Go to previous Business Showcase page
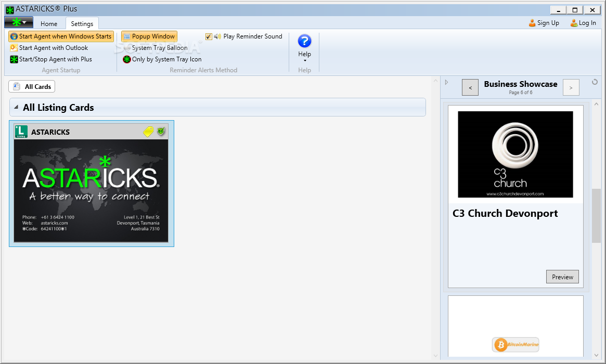The height and width of the screenshot is (364, 606). (x=470, y=87)
